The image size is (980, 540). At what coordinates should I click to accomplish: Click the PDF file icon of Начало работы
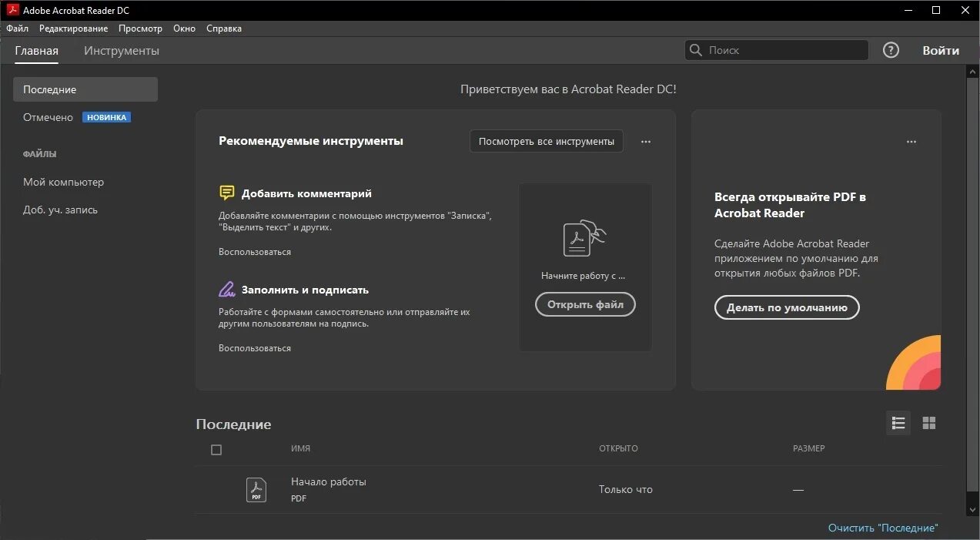pyautogui.click(x=256, y=490)
